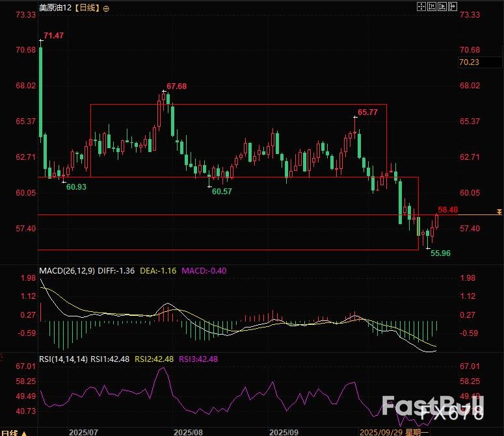Click the 70.23 price box on right axis
This screenshot has width=504, height=436.
469,62
